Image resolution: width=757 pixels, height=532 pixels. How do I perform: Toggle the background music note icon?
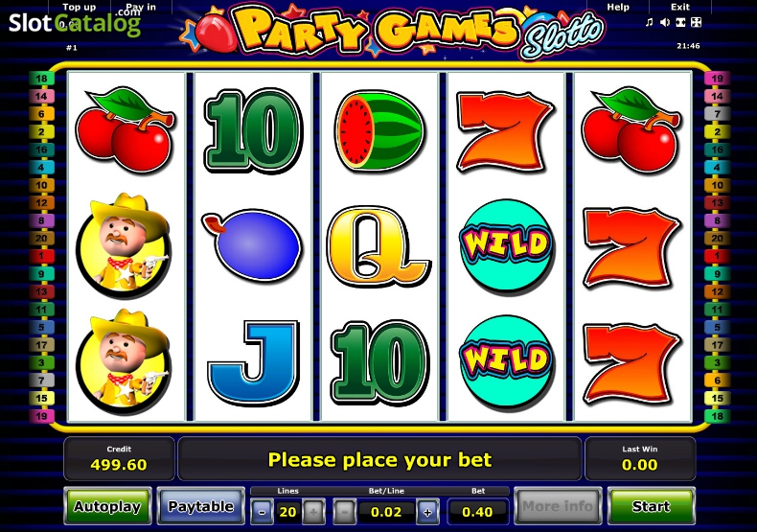(650, 22)
